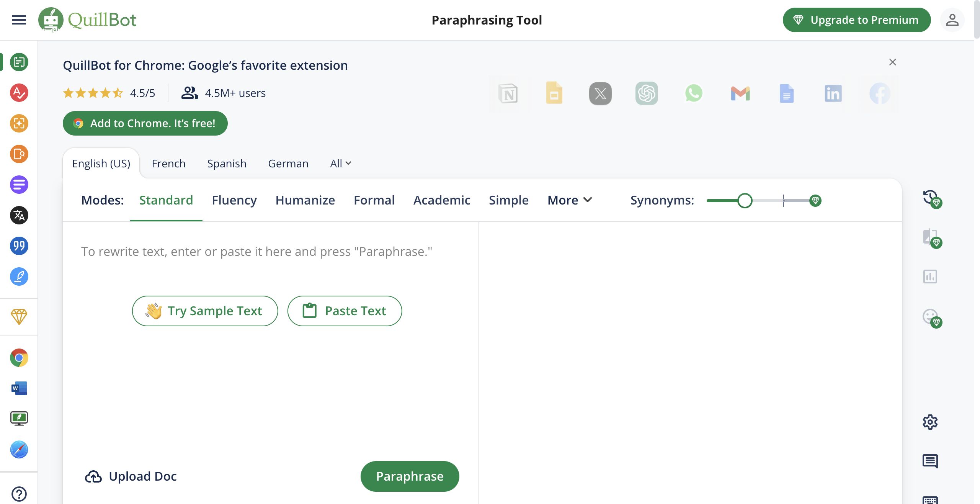Click the Premium diamond sidebar icon
980x504 pixels.
pos(19,317)
